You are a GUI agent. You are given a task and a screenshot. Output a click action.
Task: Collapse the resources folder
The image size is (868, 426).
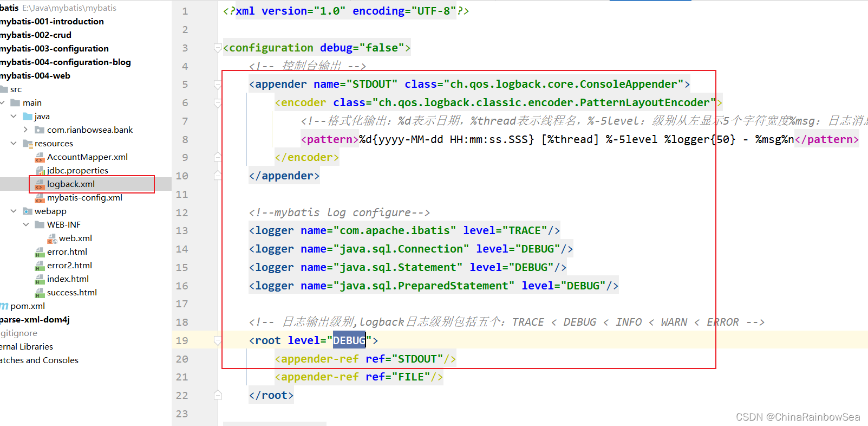[14, 143]
